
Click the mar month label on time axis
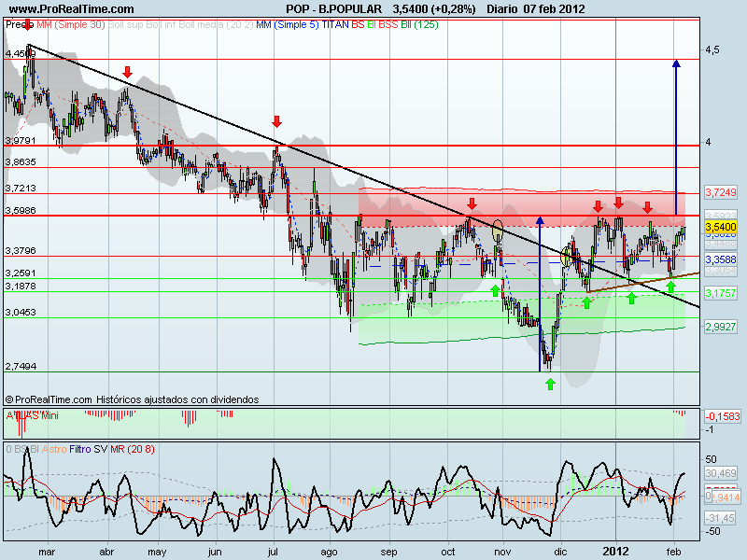(47, 552)
